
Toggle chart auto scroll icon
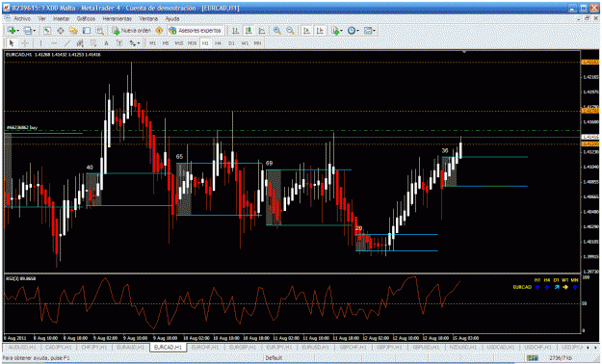pos(306,31)
